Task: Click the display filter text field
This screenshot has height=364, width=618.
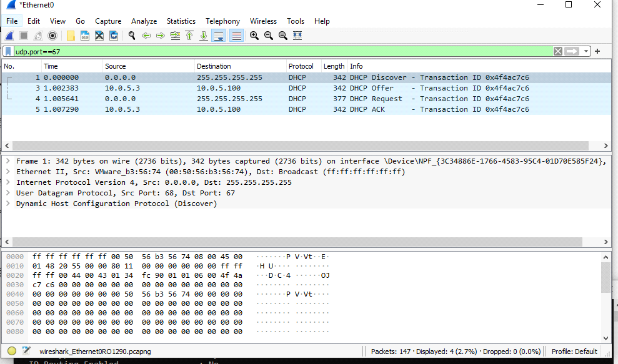Action: (284, 51)
